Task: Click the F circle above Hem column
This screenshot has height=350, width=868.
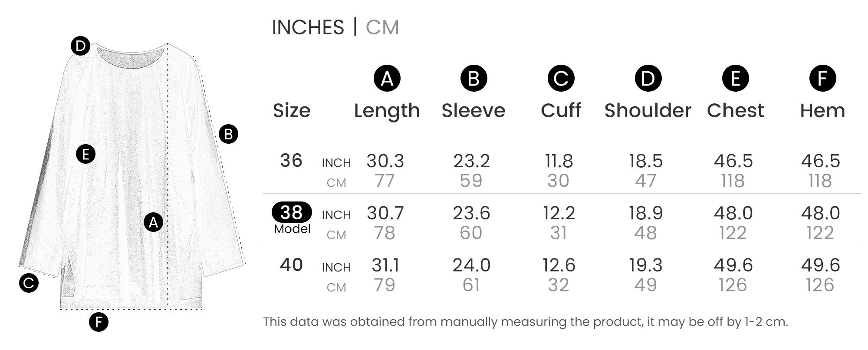Action: 822,79
